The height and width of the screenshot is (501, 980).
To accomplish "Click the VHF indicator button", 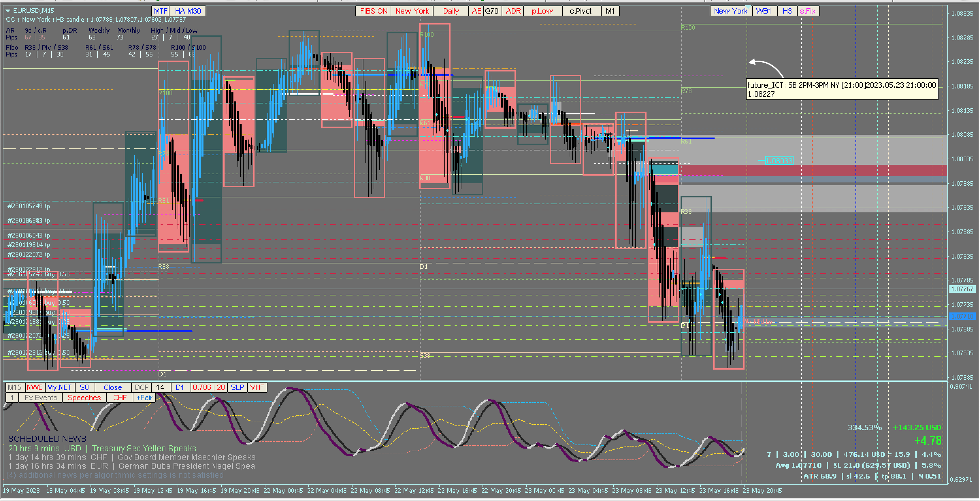I will [257, 387].
